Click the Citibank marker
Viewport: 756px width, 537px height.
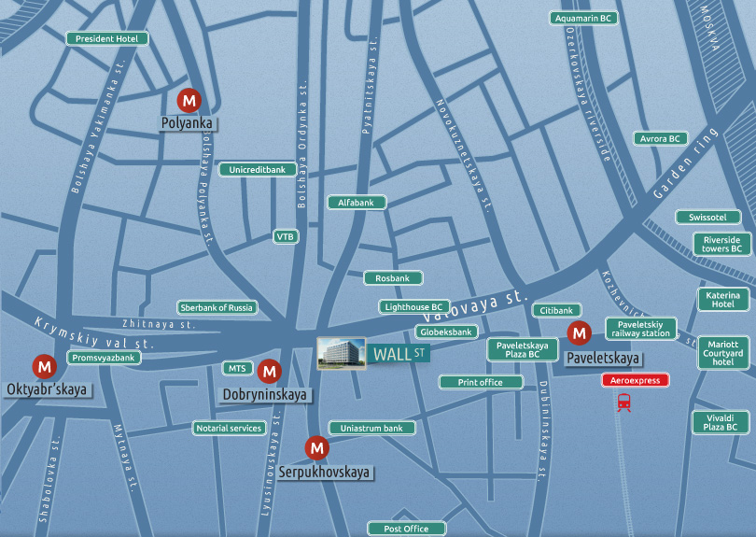(x=556, y=310)
